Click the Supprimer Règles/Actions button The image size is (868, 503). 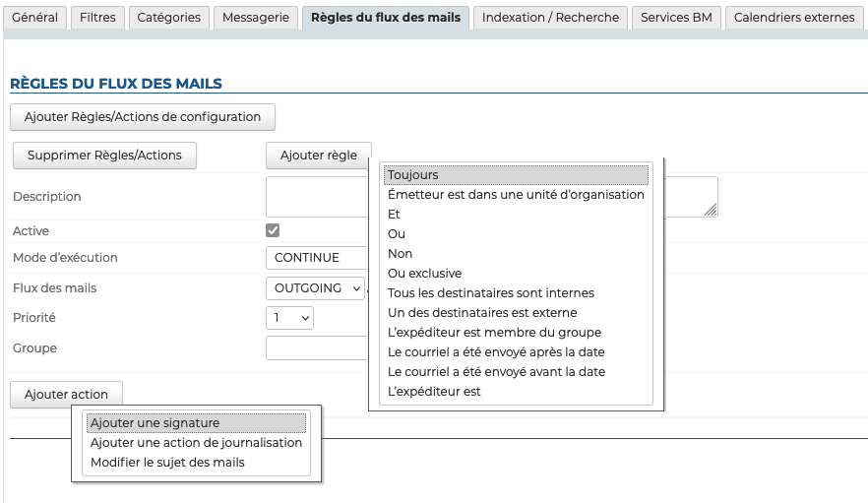(104, 156)
